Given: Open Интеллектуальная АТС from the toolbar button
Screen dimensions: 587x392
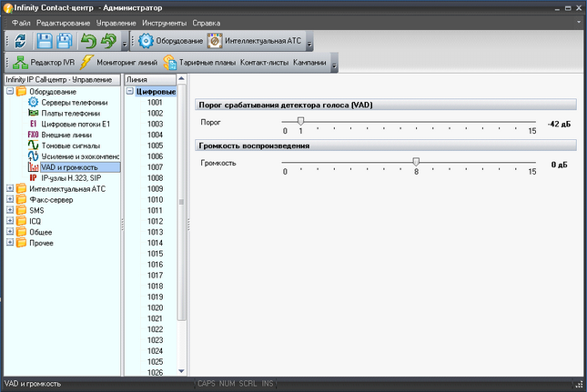Looking at the screenshot, I should point(254,41).
